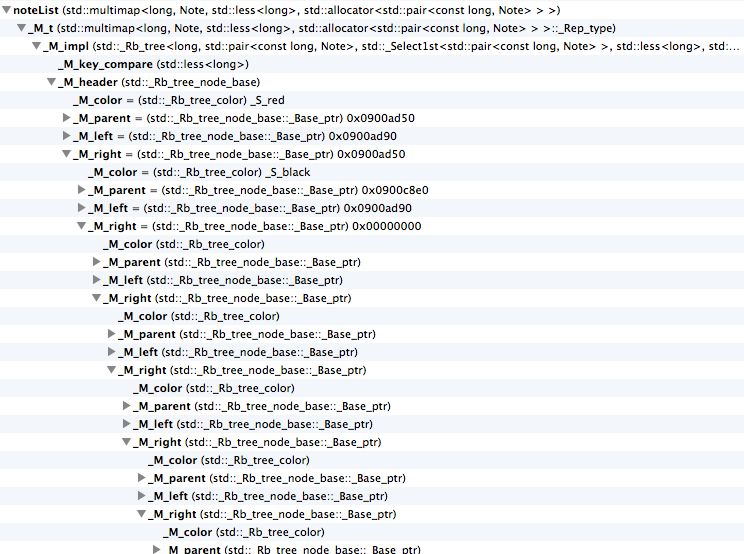
Task: Click address 0x0900ad50 on the _M_parent row
Action: click(381, 118)
